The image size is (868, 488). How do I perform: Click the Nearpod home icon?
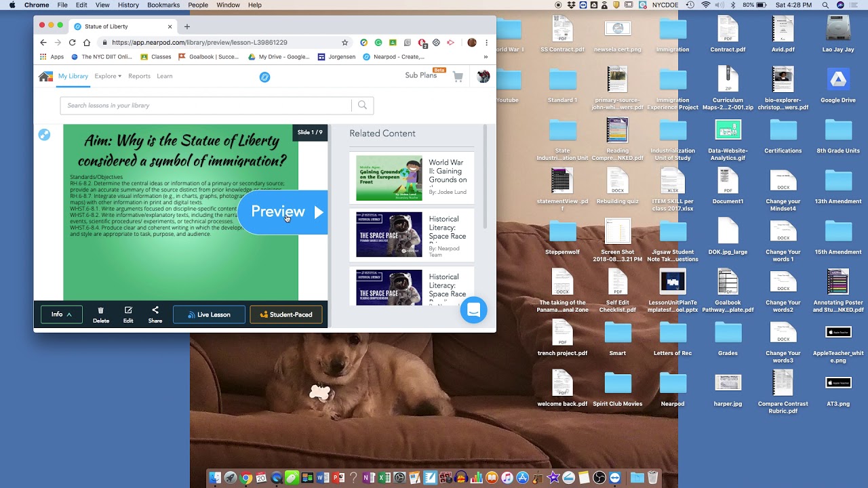point(45,77)
